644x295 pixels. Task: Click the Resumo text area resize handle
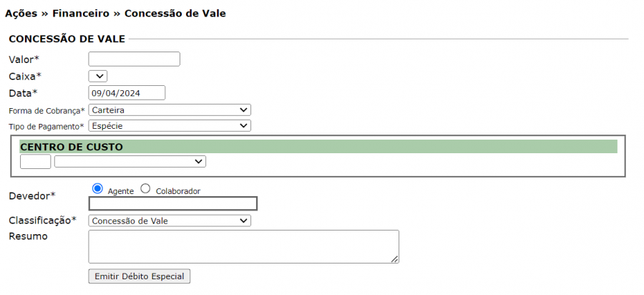(x=395, y=259)
